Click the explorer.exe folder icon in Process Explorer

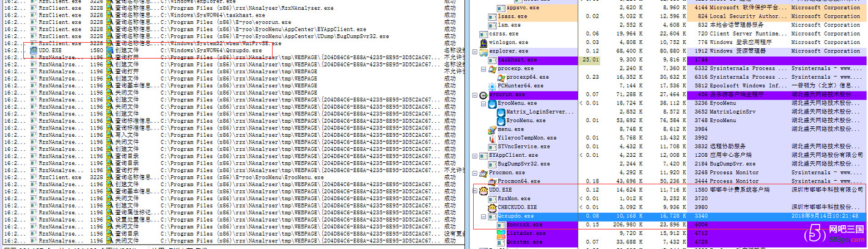(x=484, y=51)
